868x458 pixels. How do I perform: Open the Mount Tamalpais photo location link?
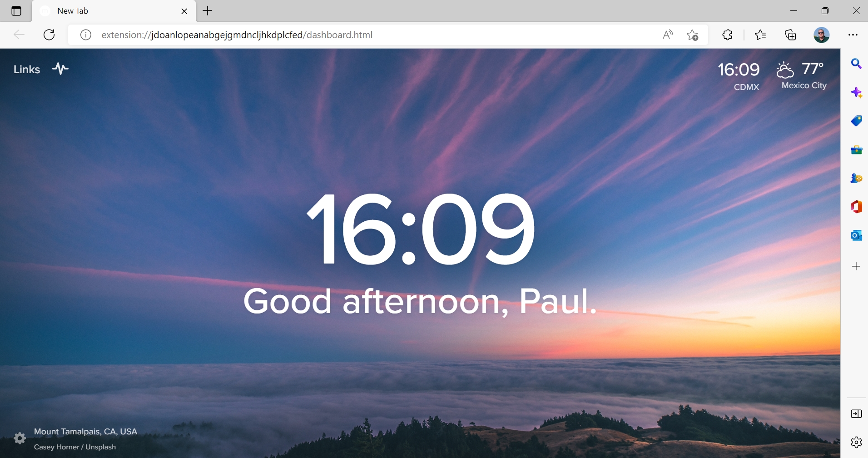(85, 432)
